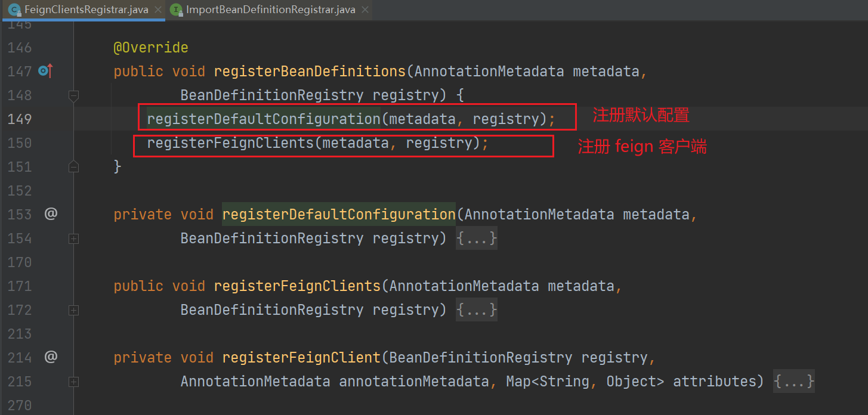Click the {...} placeholder after registerFeignClient attributes
This screenshot has height=415, width=868.
pyautogui.click(x=794, y=381)
